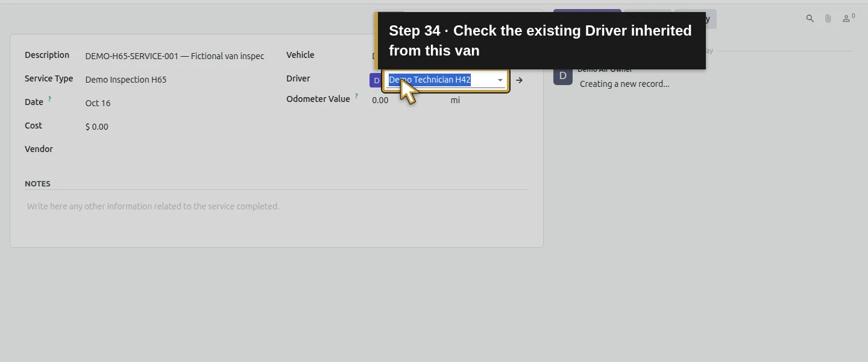Edit the Cost value $ 0.00
This screenshot has height=362, width=868.
click(175, 127)
